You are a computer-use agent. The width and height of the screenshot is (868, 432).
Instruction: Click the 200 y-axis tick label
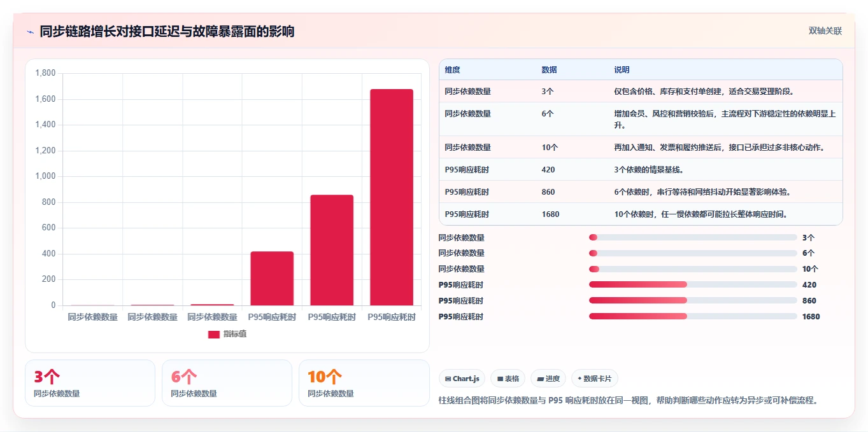click(49, 279)
